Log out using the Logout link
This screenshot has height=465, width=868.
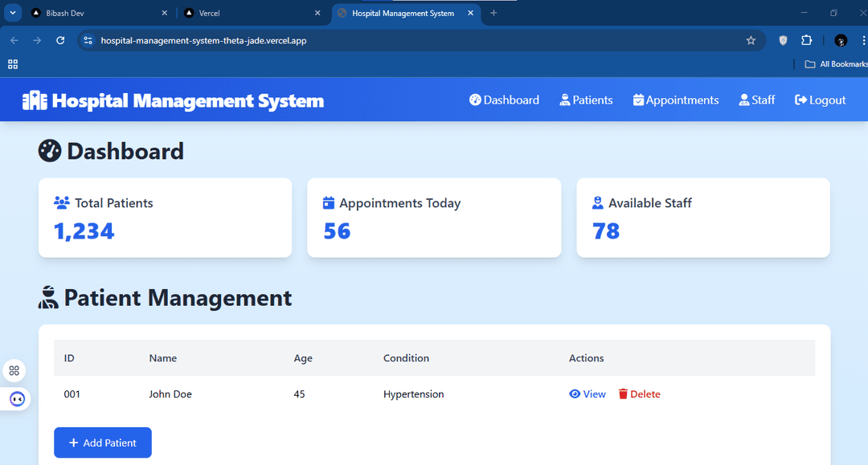[821, 100]
